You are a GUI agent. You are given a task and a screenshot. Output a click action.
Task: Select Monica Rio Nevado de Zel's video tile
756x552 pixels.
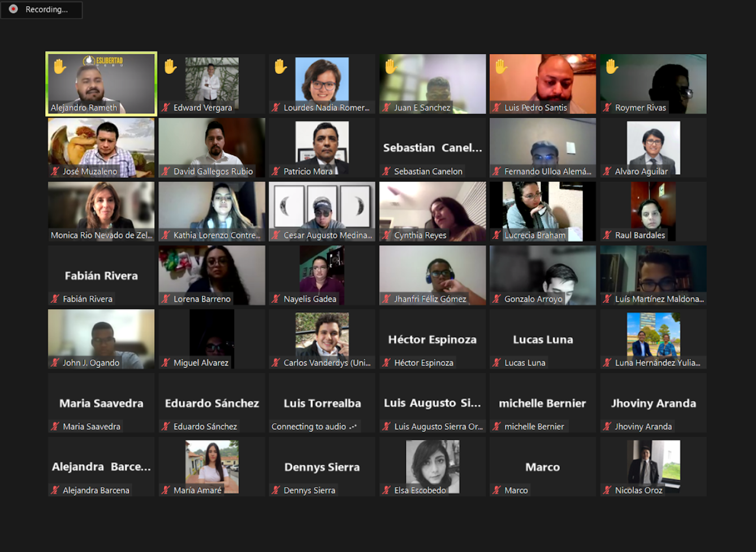click(101, 211)
